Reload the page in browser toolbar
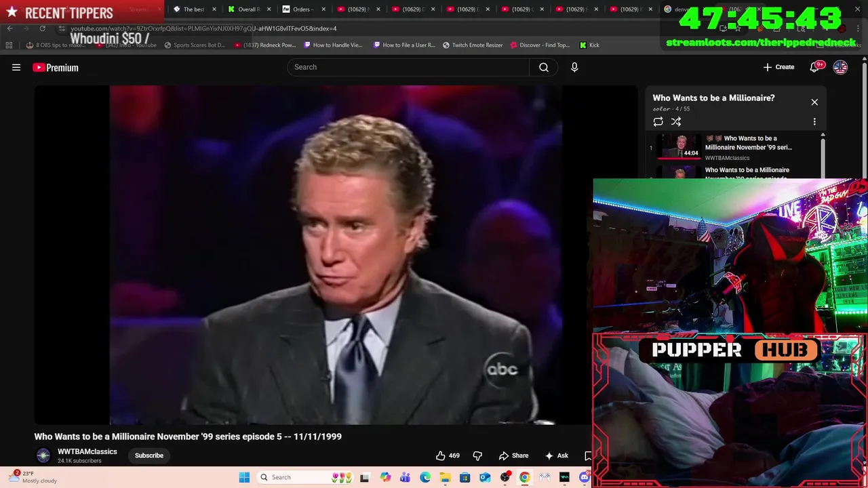Viewport: 868px width, 488px height. click(42, 28)
